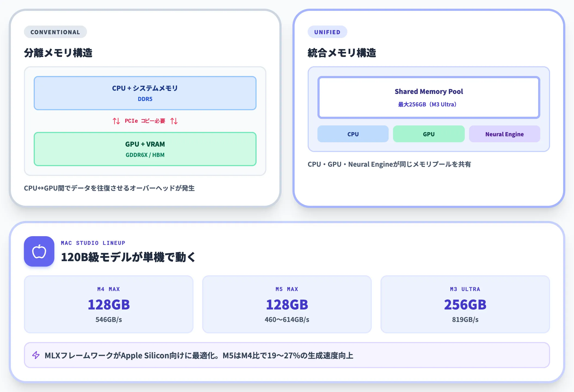Open the M3 ULTRA 256GB card

pyautogui.click(x=465, y=304)
